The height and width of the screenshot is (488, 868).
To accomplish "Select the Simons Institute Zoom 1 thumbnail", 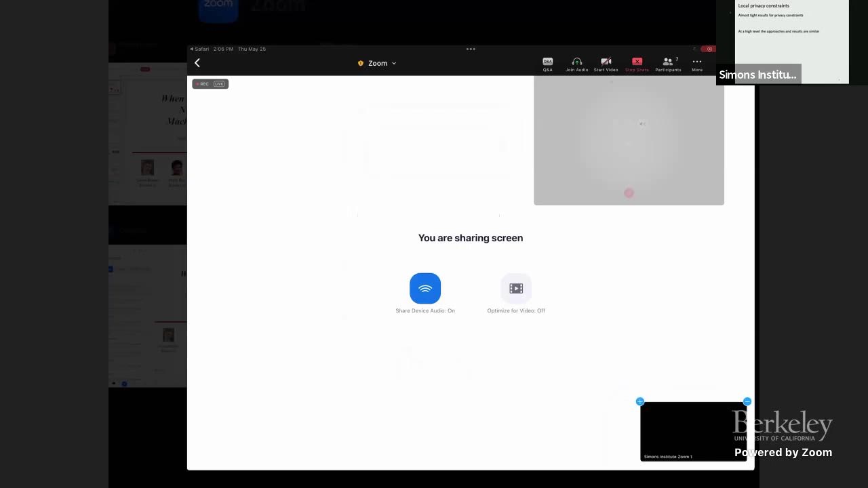I will [x=693, y=431].
